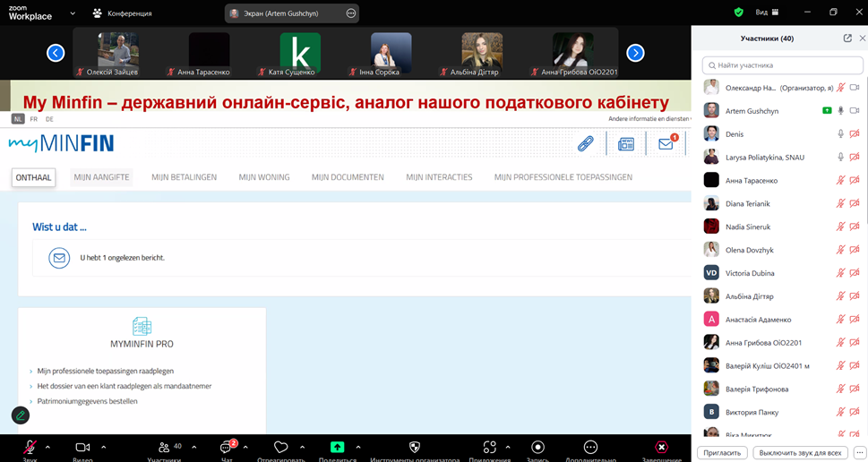
Task: Open the Reactions heart icon
Action: tap(280, 447)
